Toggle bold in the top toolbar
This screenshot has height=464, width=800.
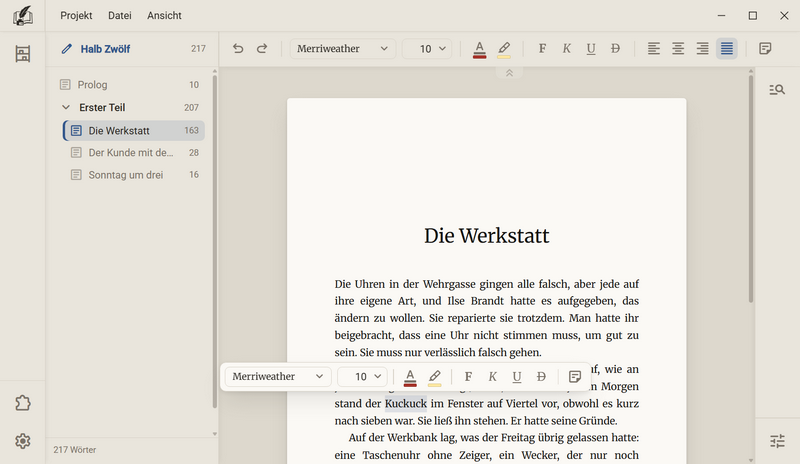(542, 48)
